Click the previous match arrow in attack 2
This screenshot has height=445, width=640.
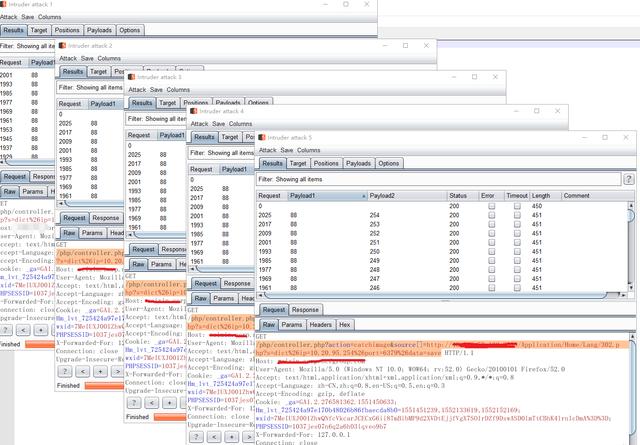[83, 371]
